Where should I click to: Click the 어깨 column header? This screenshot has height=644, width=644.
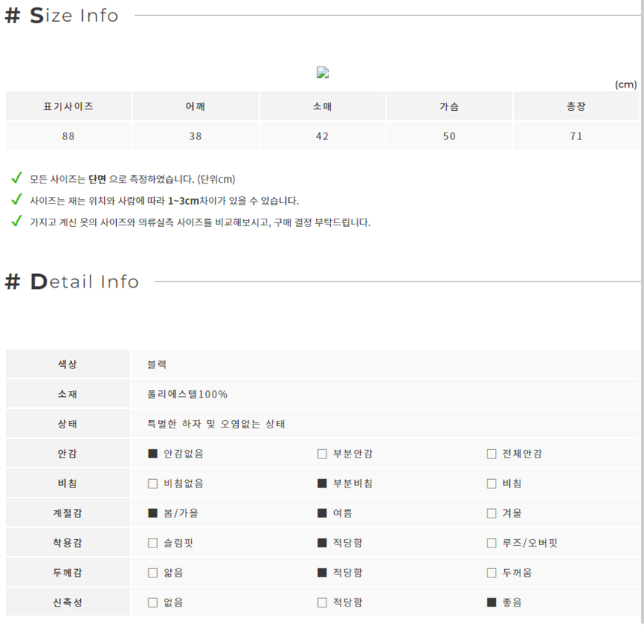click(195, 106)
